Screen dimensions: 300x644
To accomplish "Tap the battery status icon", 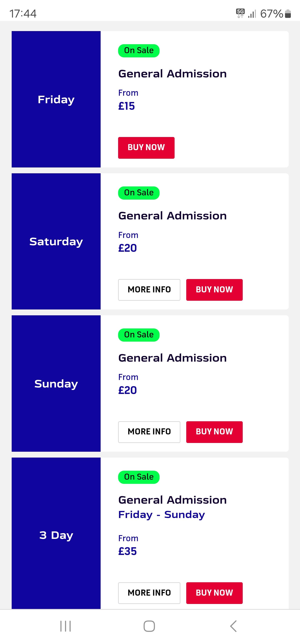I will 288,14.
